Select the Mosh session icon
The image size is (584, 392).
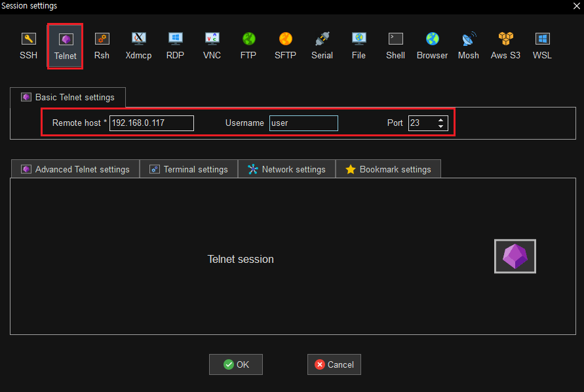469,46
